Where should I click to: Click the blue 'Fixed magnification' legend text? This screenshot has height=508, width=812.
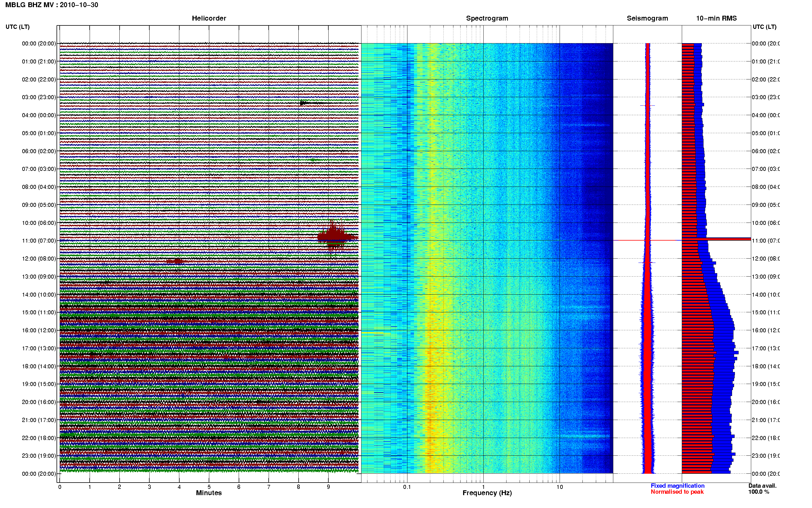pyautogui.click(x=678, y=486)
